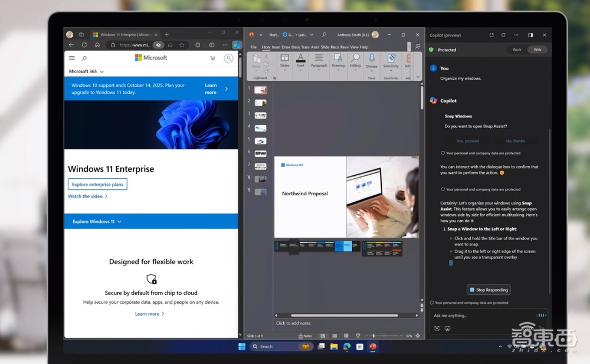Open the Start menu on taskbar

[242, 346]
